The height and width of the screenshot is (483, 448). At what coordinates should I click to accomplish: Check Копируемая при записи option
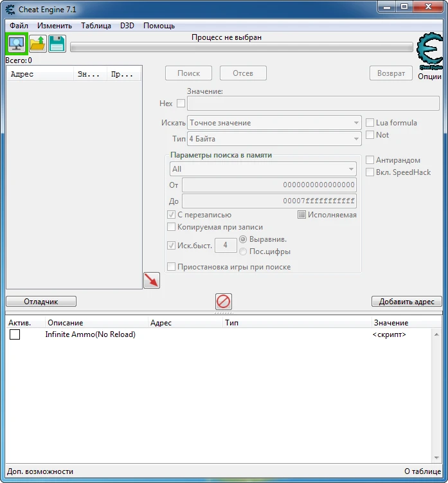point(171,227)
